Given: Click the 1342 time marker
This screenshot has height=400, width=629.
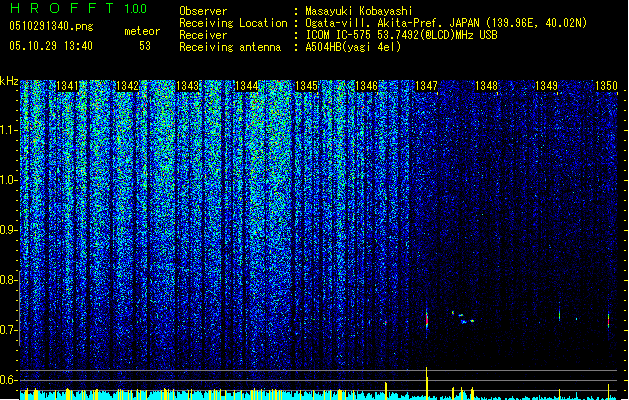Looking at the screenshot, I should [x=127, y=86].
